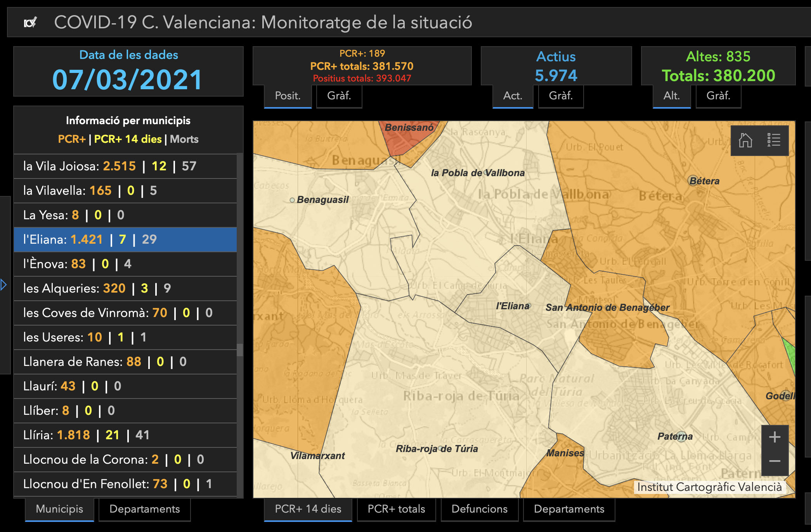Open Gràf. tab under Actius
The width and height of the screenshot is (811, 532).
[561, 96]
